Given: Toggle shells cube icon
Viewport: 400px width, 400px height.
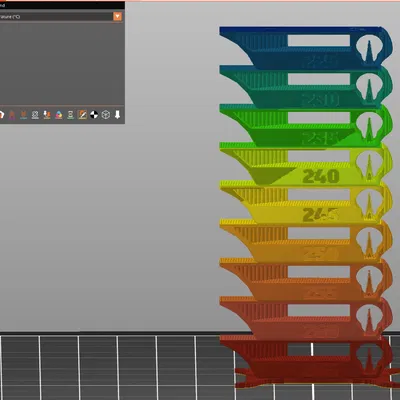Looking at the screenshot, I should coord(106,115).
